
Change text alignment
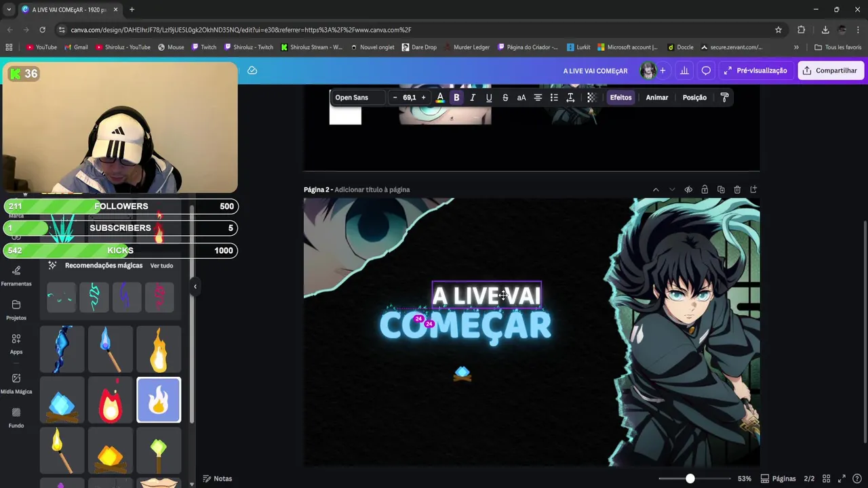click(x=538, y=98)
